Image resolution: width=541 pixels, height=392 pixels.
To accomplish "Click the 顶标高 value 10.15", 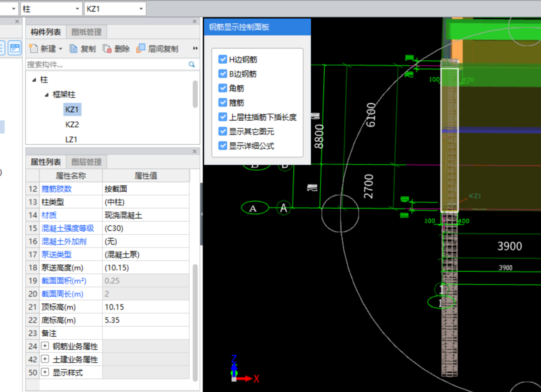I will pyautogui.click(x=146, y=307).
